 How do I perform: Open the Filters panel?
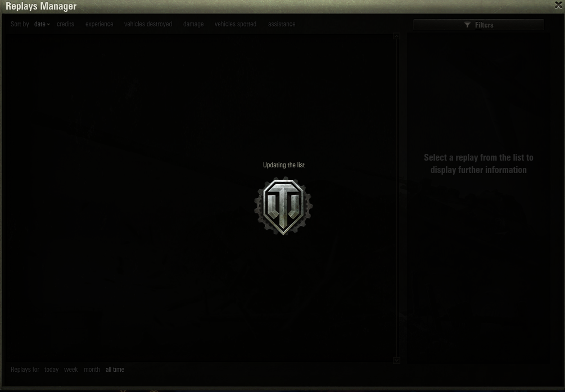(x=478, y=25)
